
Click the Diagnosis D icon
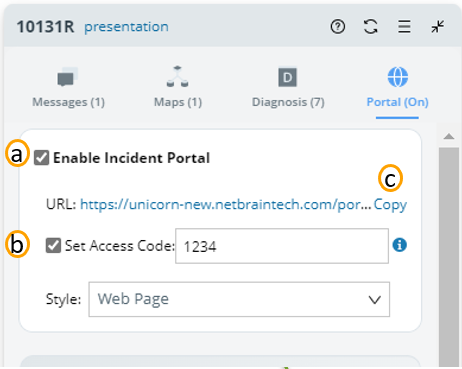point(288,77)
